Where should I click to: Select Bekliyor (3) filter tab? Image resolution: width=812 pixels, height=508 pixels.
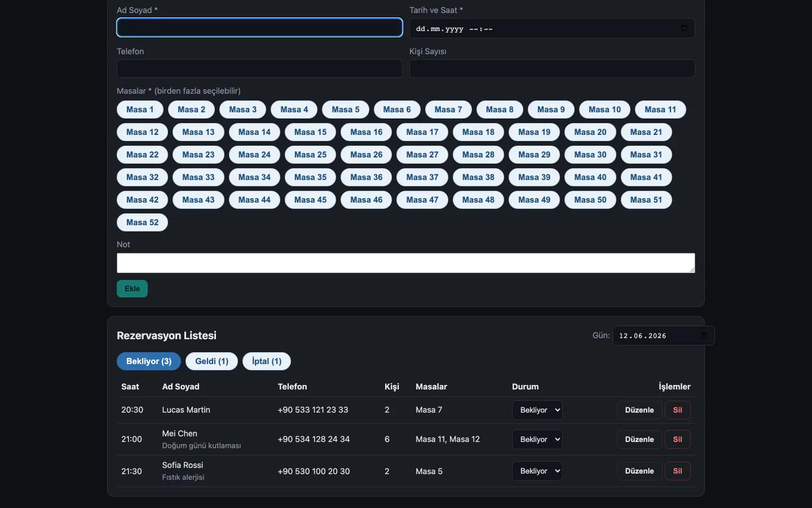(x=149, y=361)
